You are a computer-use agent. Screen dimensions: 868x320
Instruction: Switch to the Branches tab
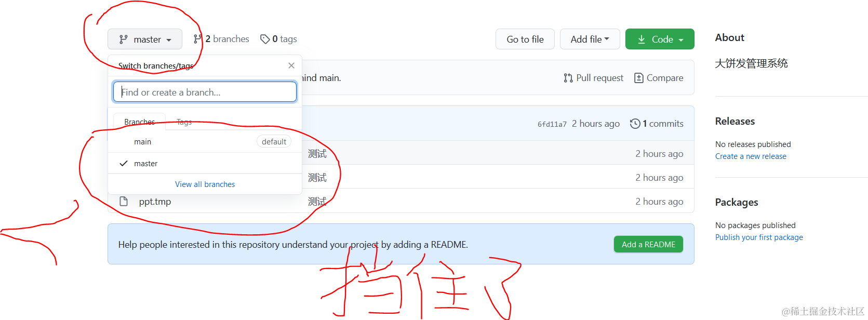139,122
